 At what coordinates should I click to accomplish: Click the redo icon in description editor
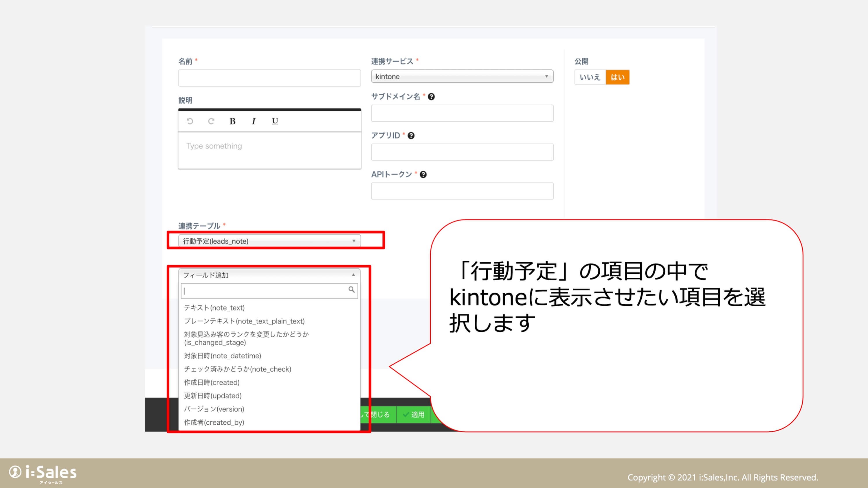click(211, 121)
